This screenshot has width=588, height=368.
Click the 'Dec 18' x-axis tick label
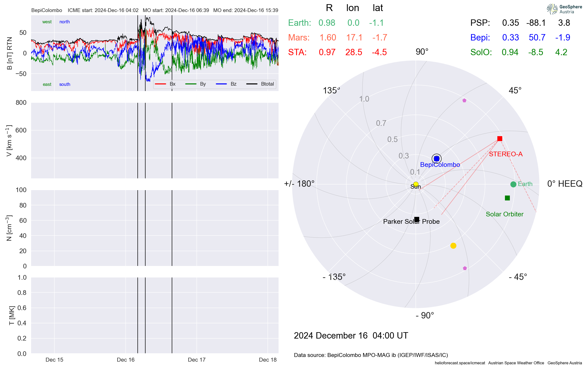[268, 360]
